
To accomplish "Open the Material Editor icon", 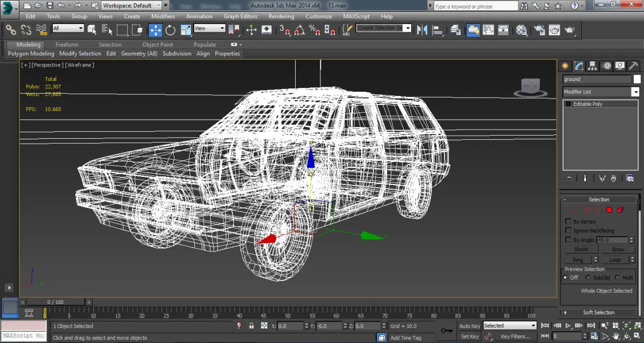I will click(x=522, y=29).
